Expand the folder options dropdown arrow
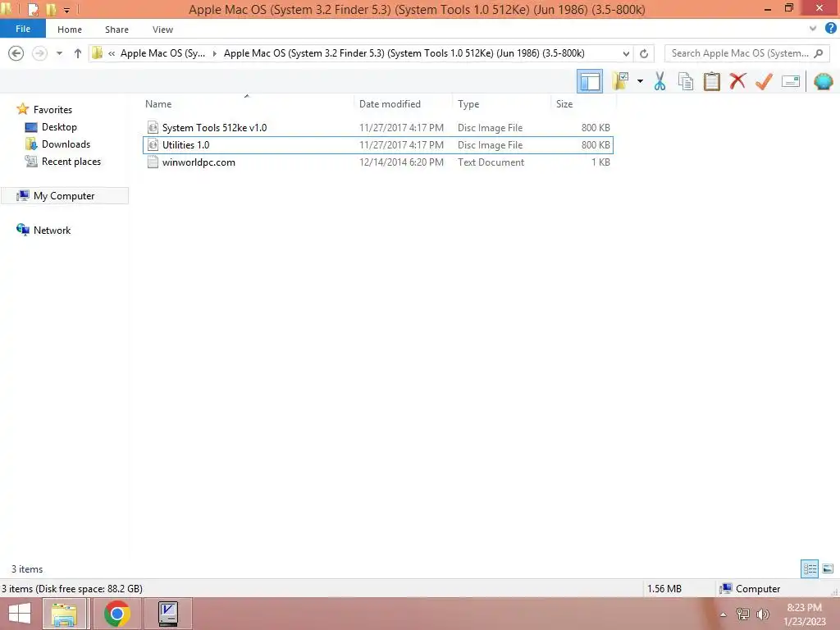This screenshot has height=630, width=840. click(640, 81)
